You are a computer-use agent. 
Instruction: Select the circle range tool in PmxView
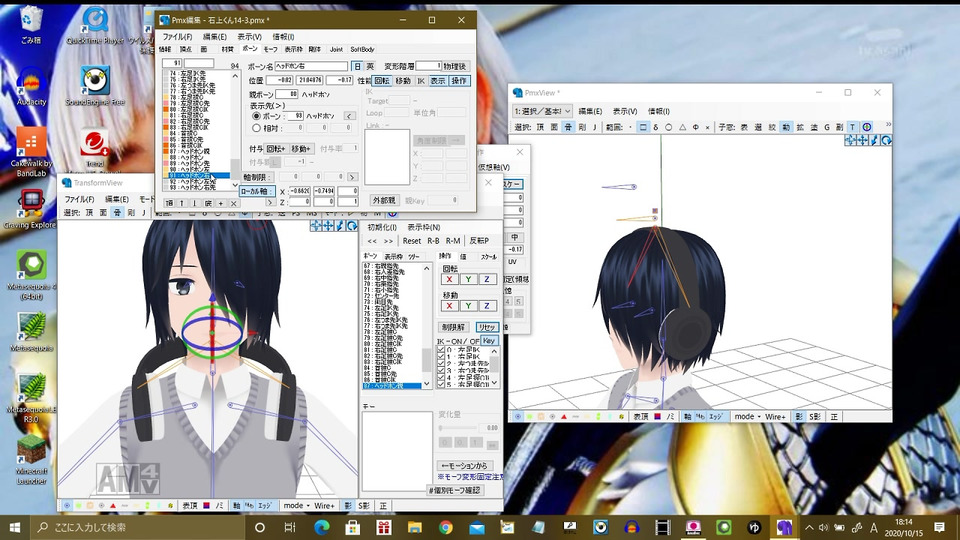(668, 127)
